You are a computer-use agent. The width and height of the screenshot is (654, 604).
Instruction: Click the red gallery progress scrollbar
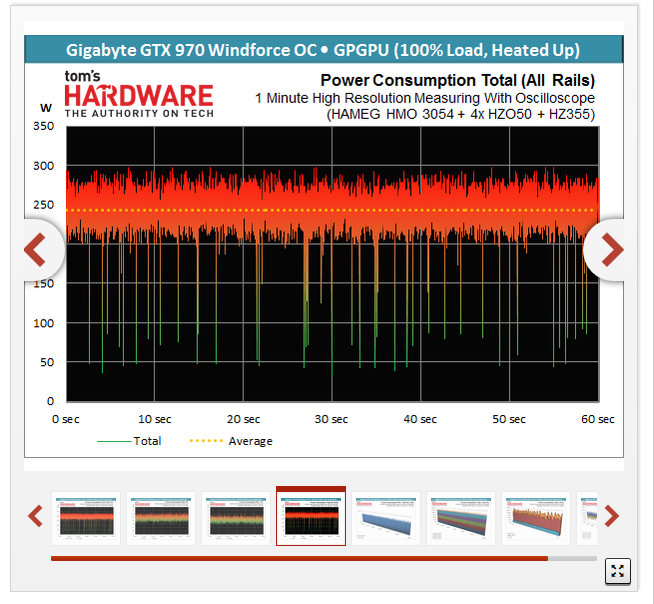pos(299,559)
